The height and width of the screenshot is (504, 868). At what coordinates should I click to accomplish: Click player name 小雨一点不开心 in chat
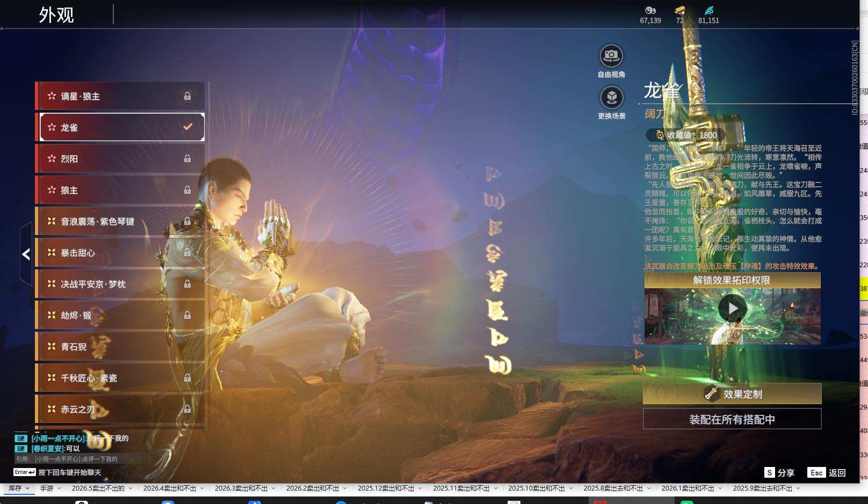[x=58, y=439]
